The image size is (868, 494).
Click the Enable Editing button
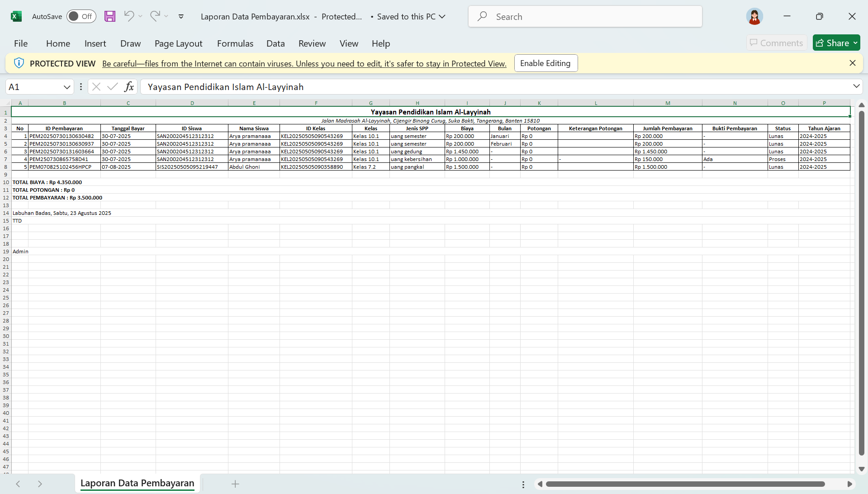coord(545,63)
